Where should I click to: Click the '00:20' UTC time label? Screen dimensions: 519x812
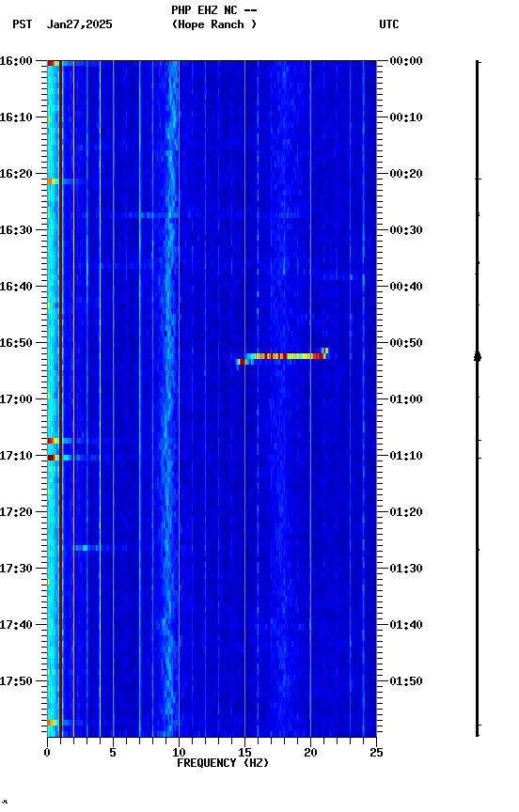(x=406, y=174)
